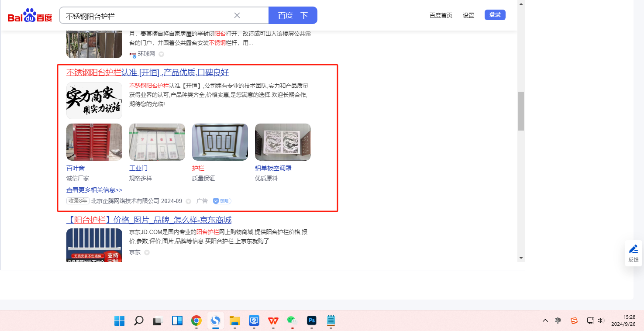Open network status in system tray

(x=590, y=321)
